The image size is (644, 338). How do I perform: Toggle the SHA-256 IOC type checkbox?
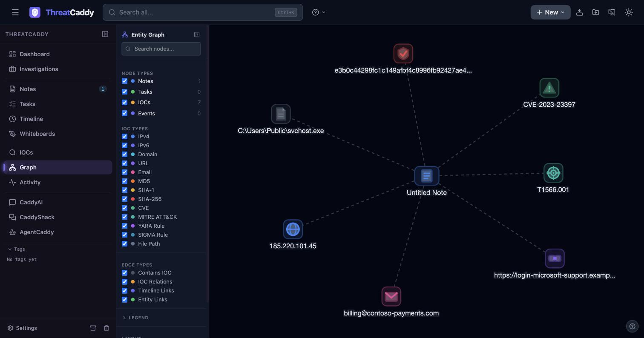124,199
